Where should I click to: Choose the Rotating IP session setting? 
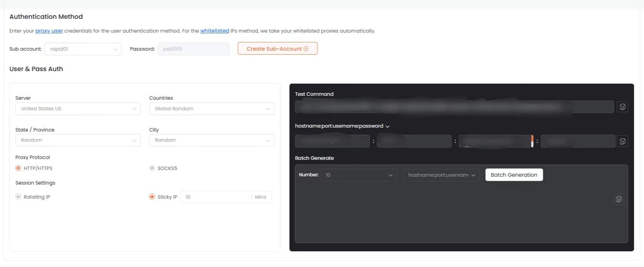click(x=18, y=197)
